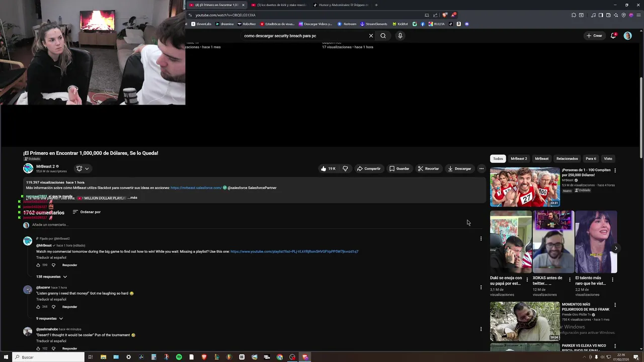Click the Brave shields icon in address bar
644x362 pixels.
[445, 15]
